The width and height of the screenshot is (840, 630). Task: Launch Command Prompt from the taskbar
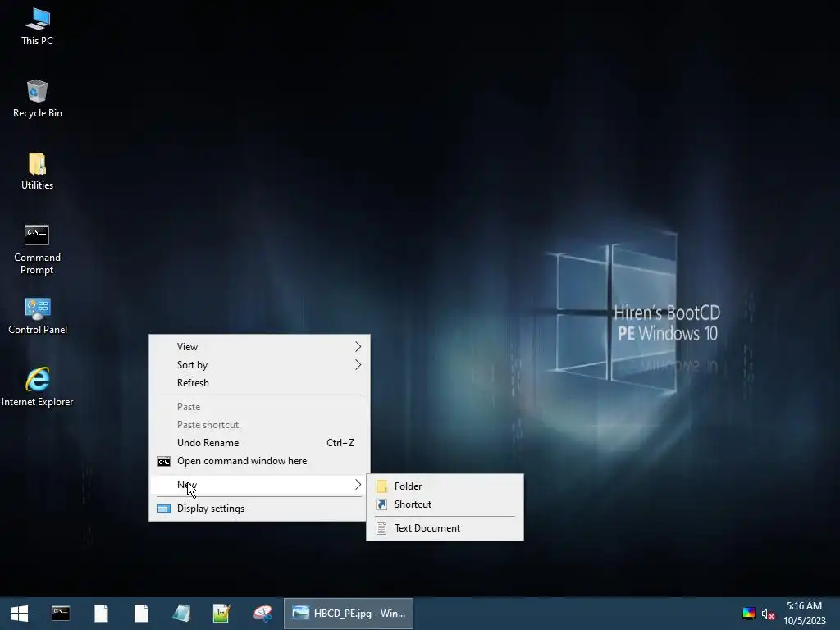click(61, 614)
